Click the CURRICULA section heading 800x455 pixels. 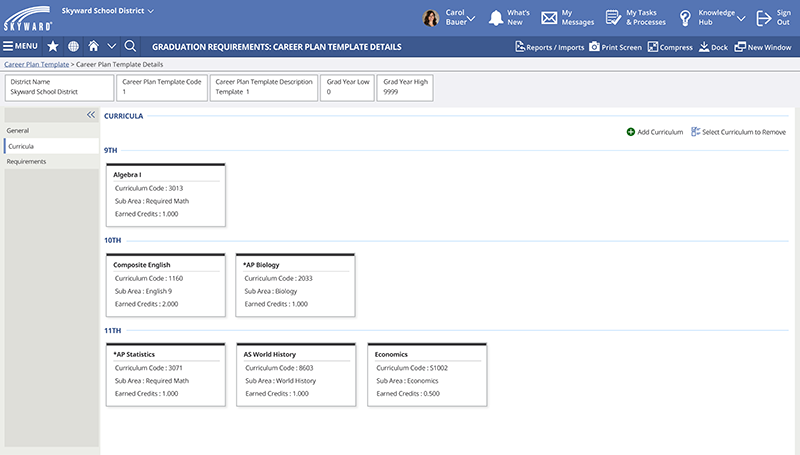(123, 116)
